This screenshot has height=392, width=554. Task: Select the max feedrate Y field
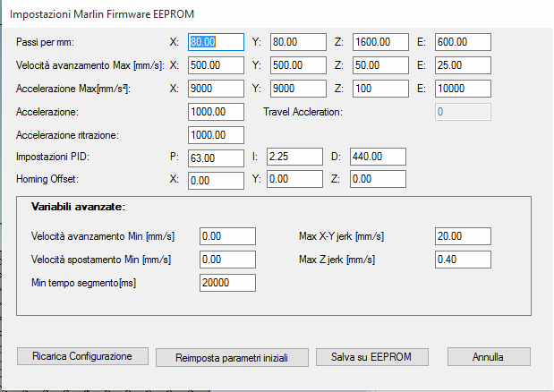click(x=298, y=65)
